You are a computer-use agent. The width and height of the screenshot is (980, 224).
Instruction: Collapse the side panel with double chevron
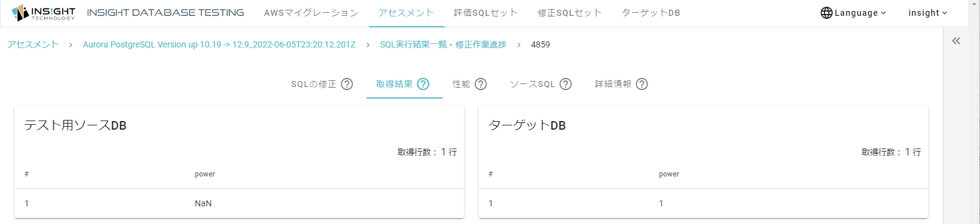956,41
